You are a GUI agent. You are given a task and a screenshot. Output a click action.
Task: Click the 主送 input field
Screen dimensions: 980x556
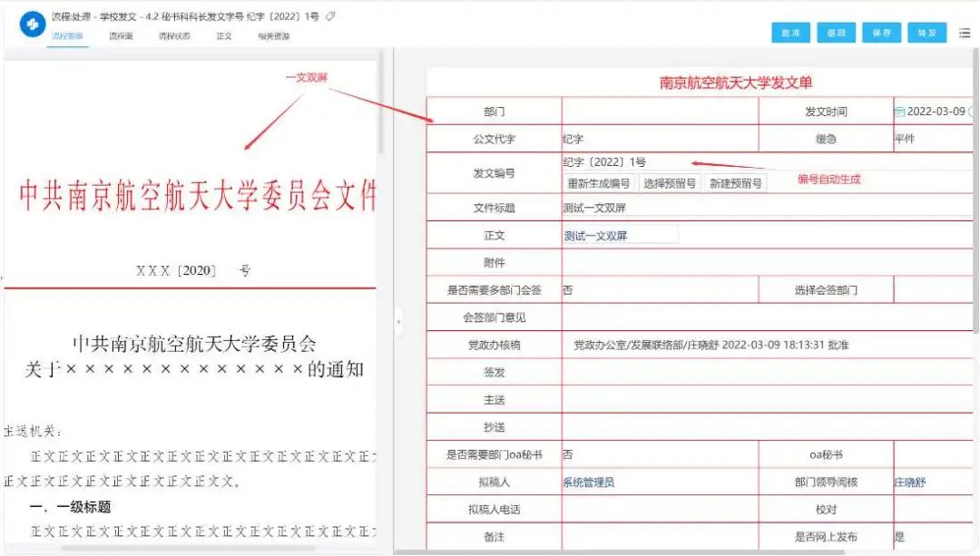point(768,400)
